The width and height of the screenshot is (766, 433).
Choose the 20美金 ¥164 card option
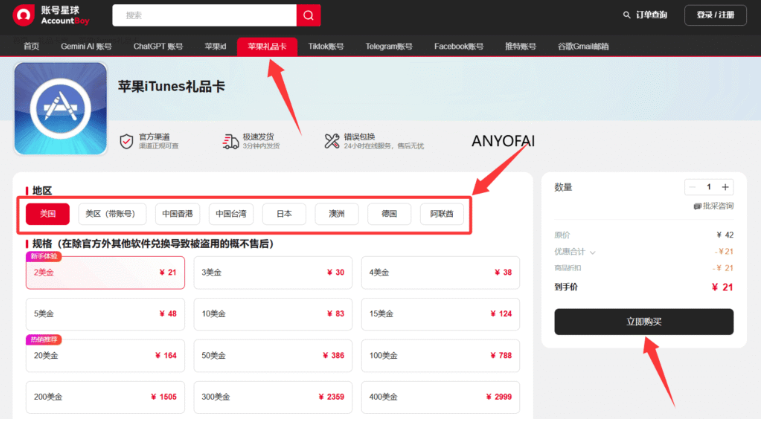click(105, 356)
